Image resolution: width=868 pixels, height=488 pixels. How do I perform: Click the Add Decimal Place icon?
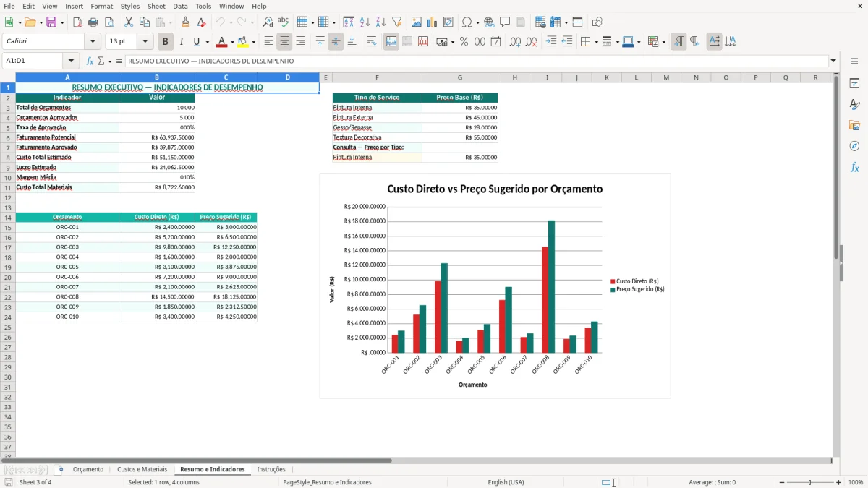[516, 42]
